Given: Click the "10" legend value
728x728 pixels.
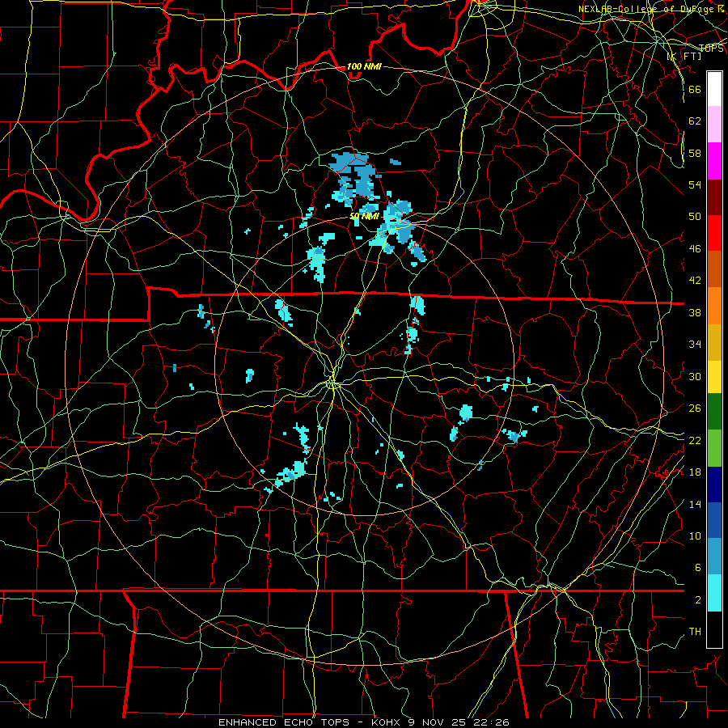Looking at the screenshot, I should pyautogui.click(x=695, y=536).
